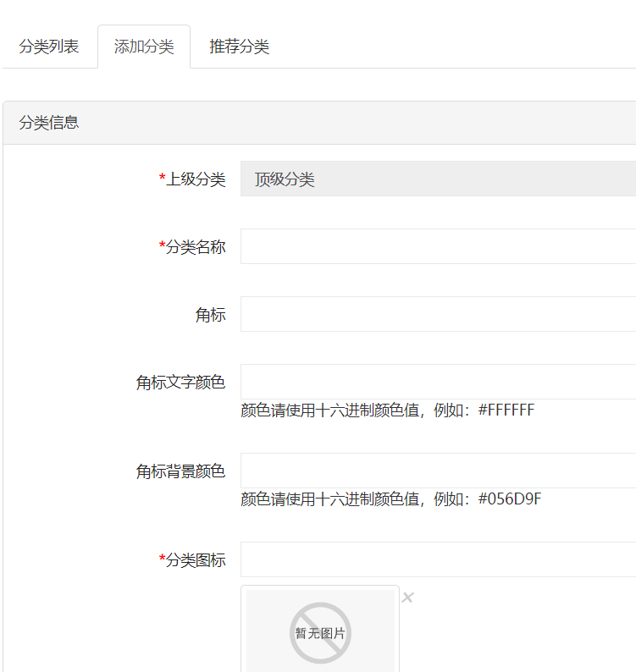Click the 角标背景颜色 label
The height and width of the screenshot is (672, 636).
pyautogui.click(x=180, y=471)
